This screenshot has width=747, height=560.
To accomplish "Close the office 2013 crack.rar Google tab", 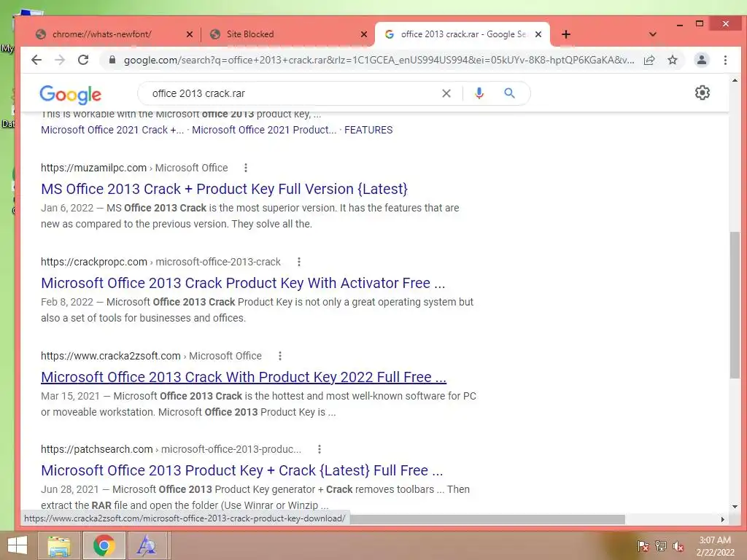I will [538, 34].
